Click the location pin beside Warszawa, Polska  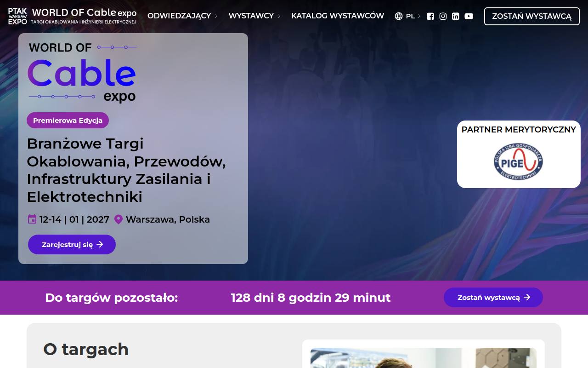119,219
